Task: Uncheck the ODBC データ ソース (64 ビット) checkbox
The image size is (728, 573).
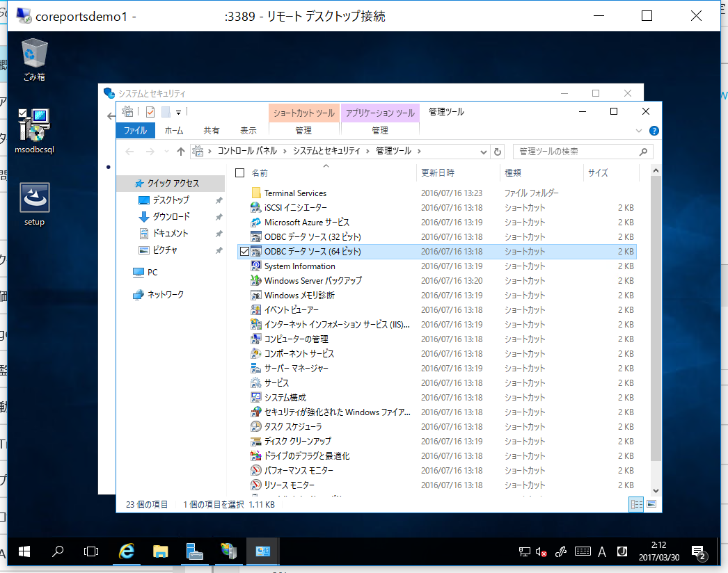Action: tap(245, 252)
